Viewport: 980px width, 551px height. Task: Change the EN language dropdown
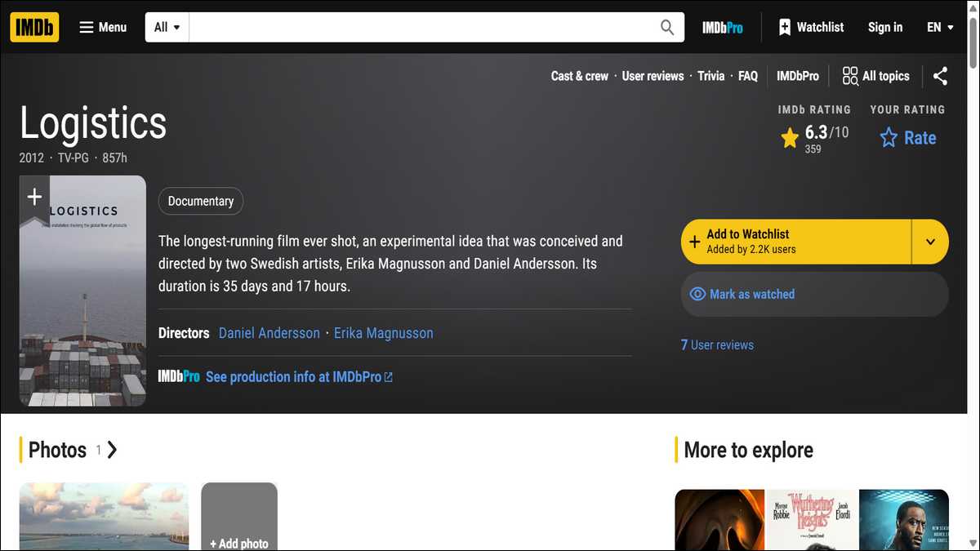(x=940, y=27)
